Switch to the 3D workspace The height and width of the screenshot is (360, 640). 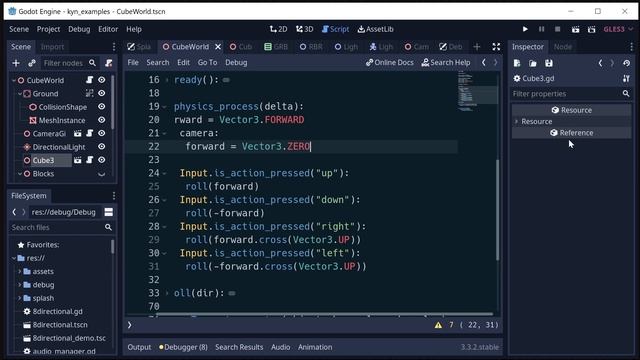[x=304, y=29]
